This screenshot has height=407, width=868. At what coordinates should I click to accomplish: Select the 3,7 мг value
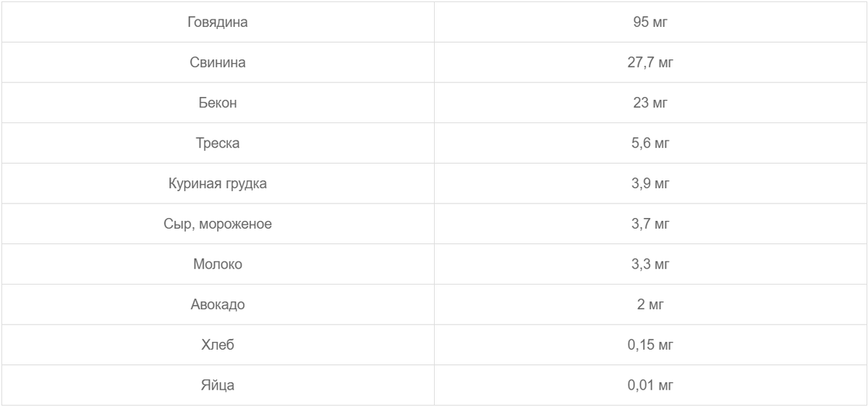coord(650,224)
